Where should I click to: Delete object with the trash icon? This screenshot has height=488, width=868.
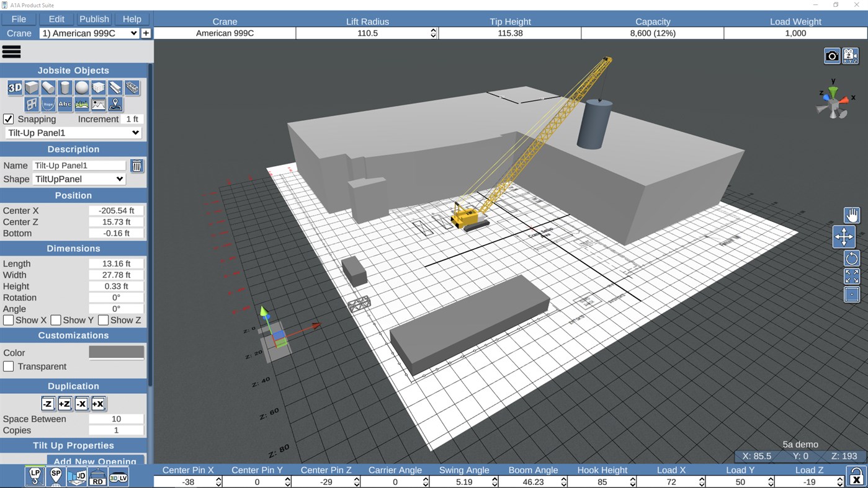(137, 166)
